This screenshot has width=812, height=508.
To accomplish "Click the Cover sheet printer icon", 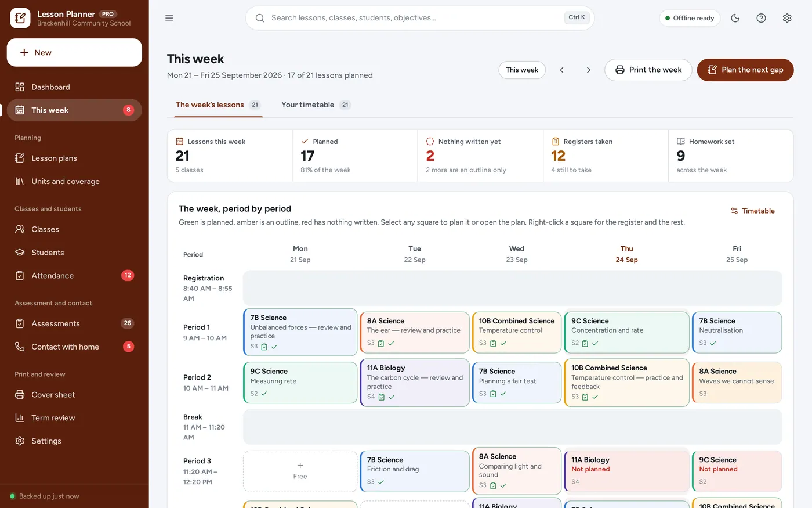I will coord(20,395).
